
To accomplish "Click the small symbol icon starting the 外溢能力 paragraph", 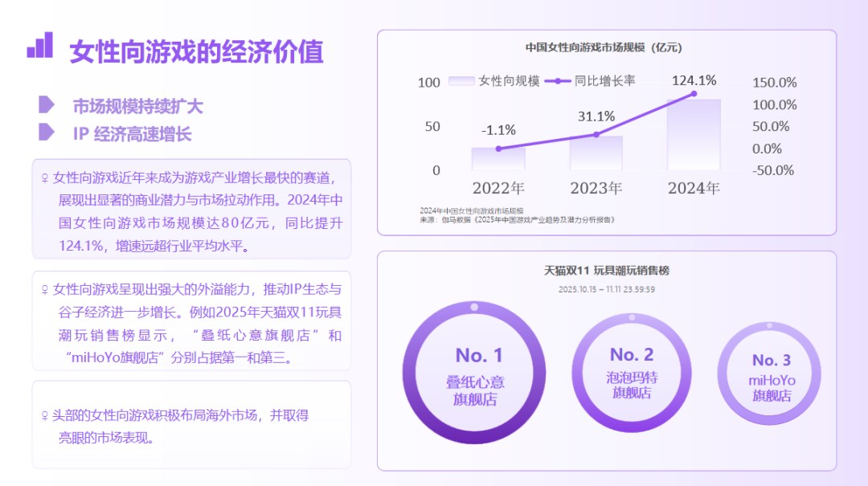I will 44,289.
